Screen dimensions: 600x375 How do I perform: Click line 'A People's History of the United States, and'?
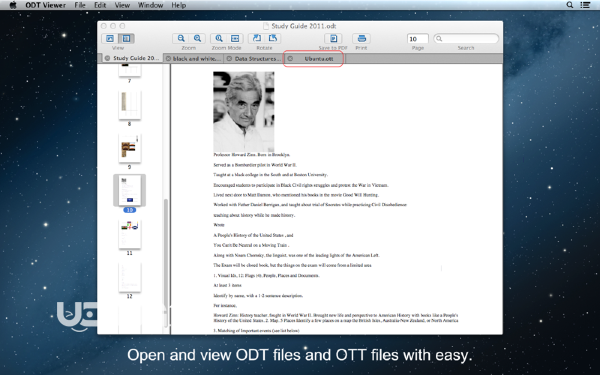coord(253,235)
